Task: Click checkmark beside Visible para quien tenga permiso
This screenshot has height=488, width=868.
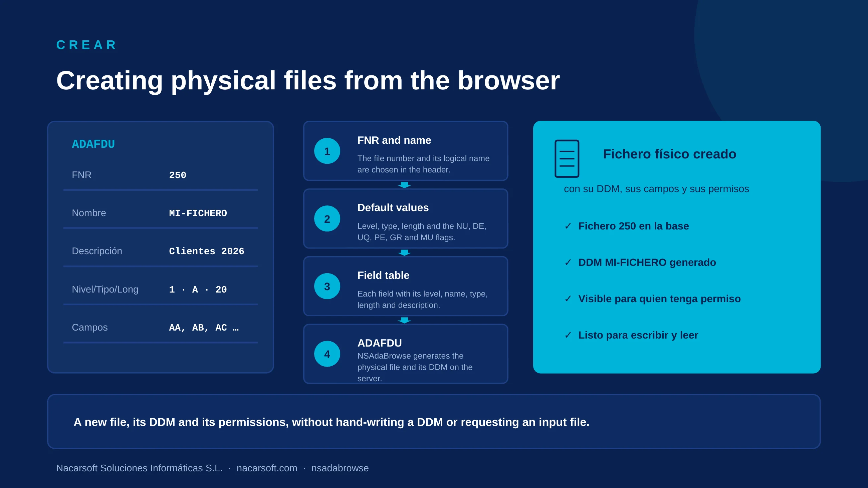Action: (x=568, y=299)
